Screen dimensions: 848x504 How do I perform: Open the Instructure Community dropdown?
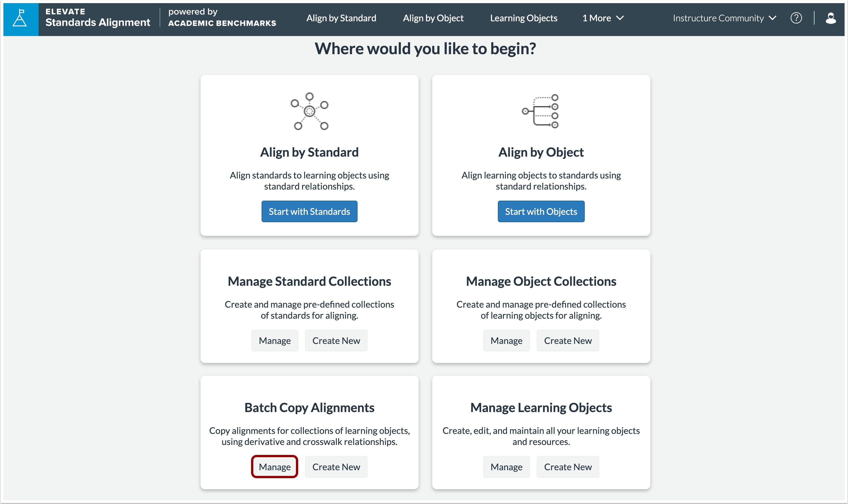724,18
